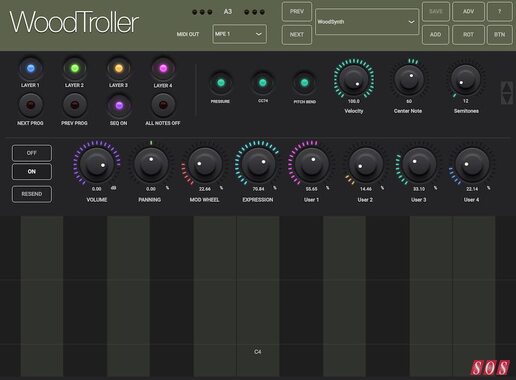516x380 pixels.
Task: Click the Center Note knob
Action: [409, 79]
